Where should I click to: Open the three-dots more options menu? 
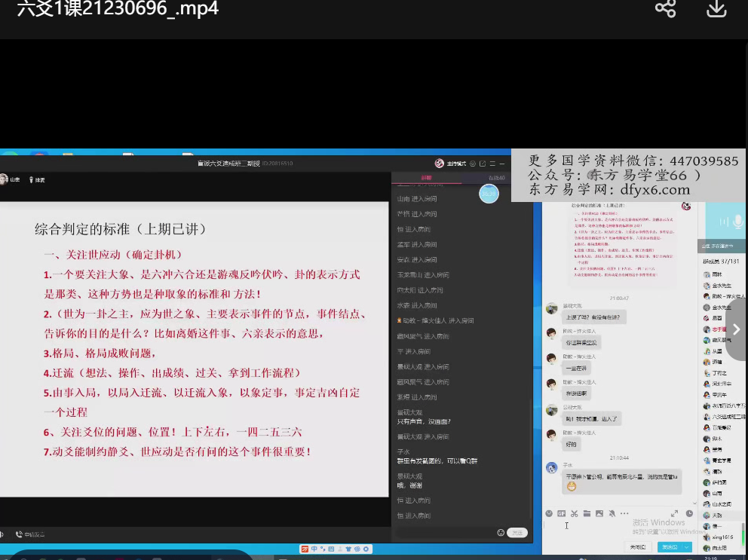(624, 513)
